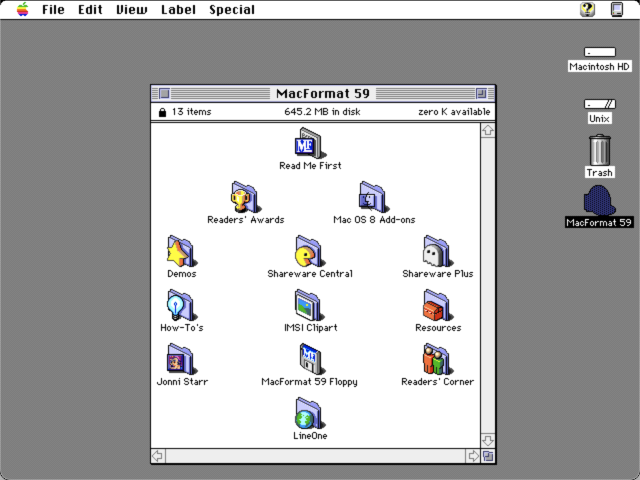Image resolution: width=640 pixels, height=480 pixels.
Task: Click the horizontal scrollbar left arrow
Action: 158,456
